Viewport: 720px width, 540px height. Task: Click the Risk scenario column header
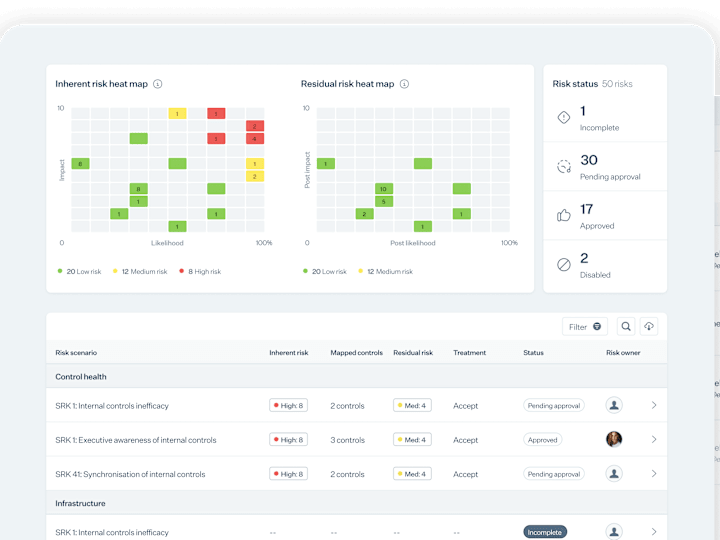click(76, 353)
